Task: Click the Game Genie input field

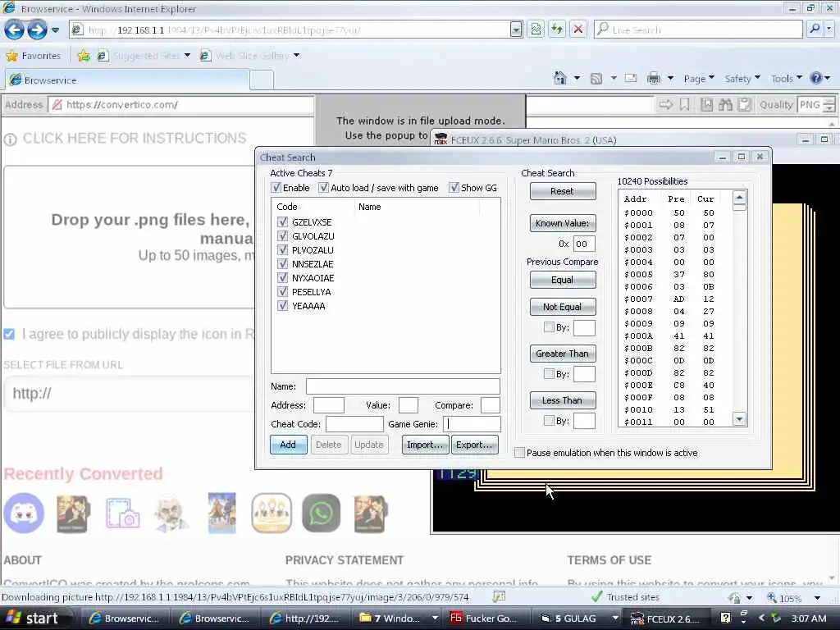Action: point(472,424)
